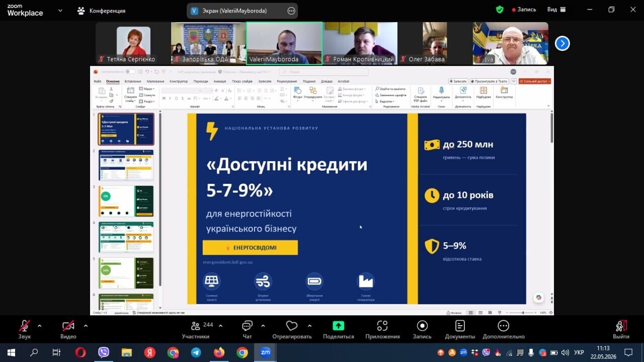Click the green encryption shield icon
644x362 pixels.
500,10
